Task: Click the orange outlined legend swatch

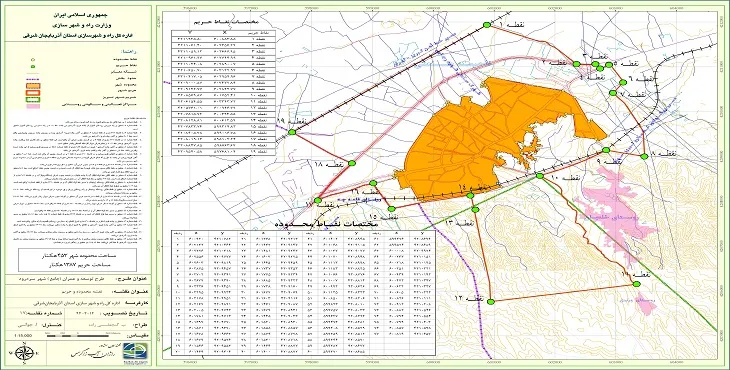Action: coord(33,92)
